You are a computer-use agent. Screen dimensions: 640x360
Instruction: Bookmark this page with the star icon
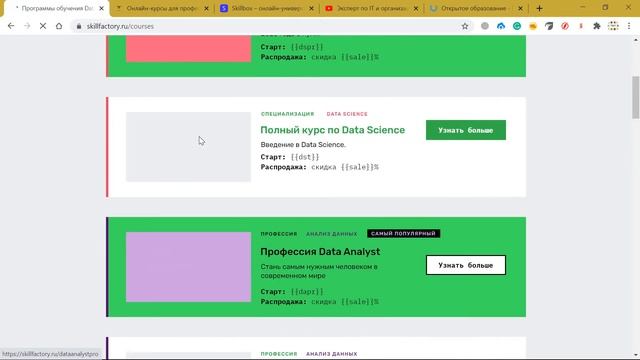(x=465, y=26)
